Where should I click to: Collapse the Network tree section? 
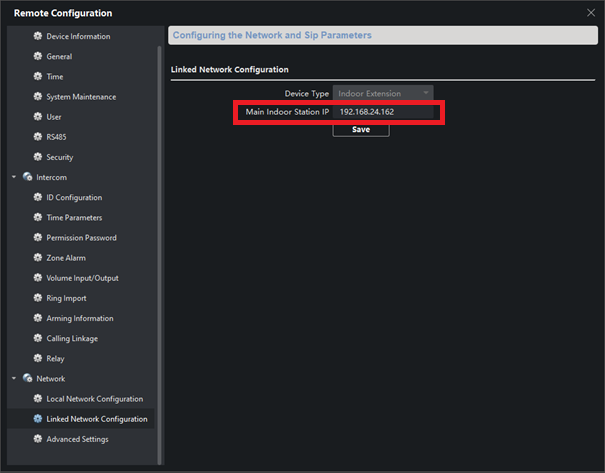(14, 379)
